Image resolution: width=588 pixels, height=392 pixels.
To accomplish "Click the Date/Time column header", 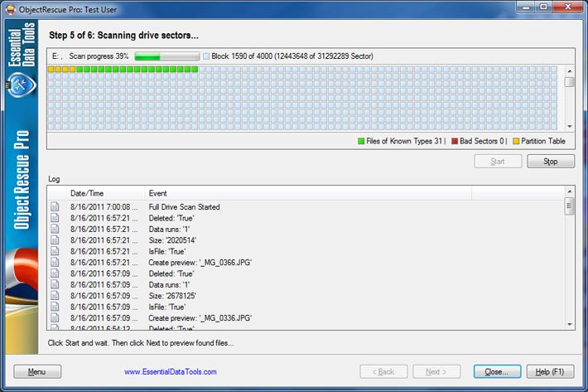I will pyautogui.click(x=105, y=193).
